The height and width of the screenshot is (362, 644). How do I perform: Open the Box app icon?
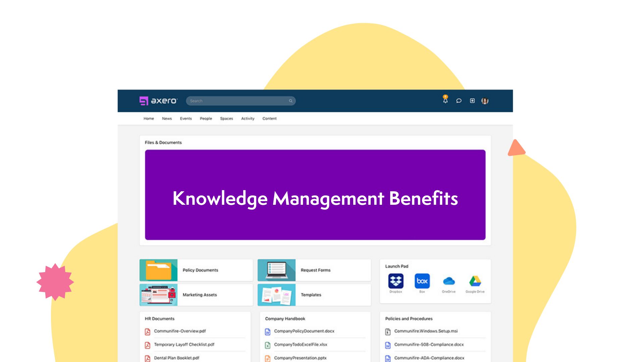(x=422, y=281)
